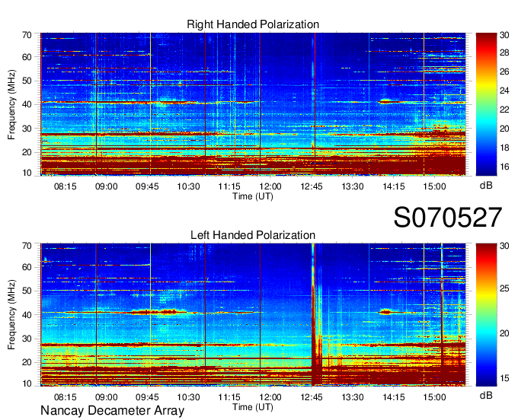This screenshot has height=420, width=518.
Task: Click the 28 value on upper color bar scale
Action: tap(504, 52)
